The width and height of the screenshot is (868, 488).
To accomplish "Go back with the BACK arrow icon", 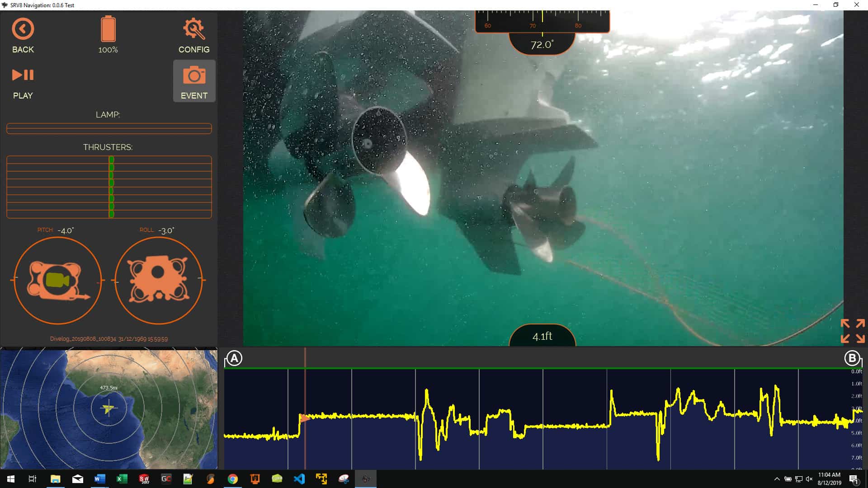I will (23, 29).
